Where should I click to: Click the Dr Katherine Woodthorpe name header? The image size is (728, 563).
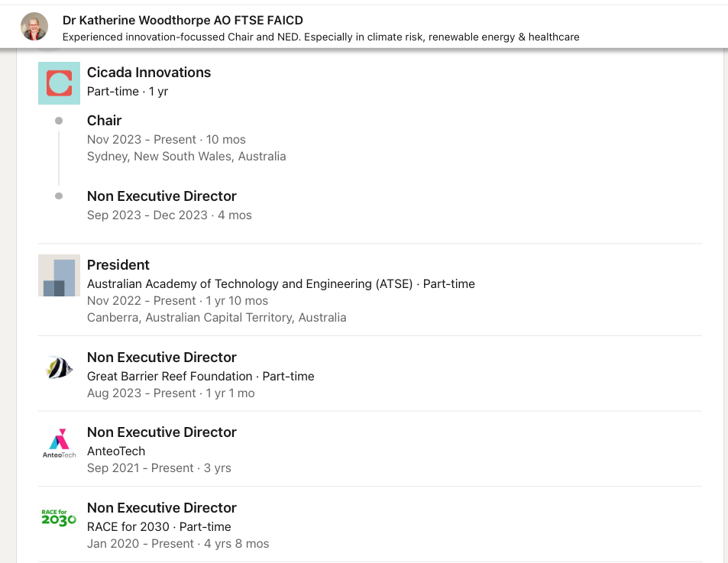click(183, 21)
